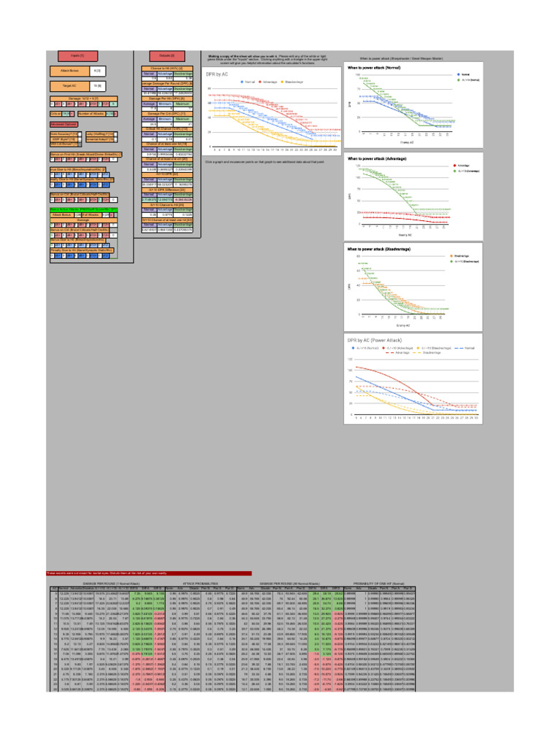Select the -5/+10 DPR Difference header
The image size is (560, 747).
(167, 190)
